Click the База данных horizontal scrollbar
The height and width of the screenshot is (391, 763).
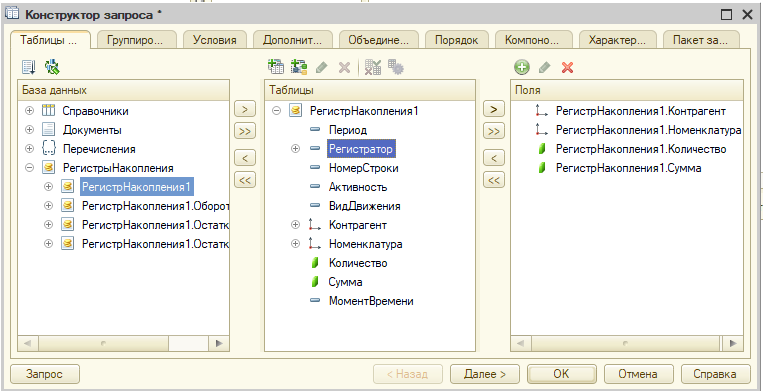(x=124, y=343)
